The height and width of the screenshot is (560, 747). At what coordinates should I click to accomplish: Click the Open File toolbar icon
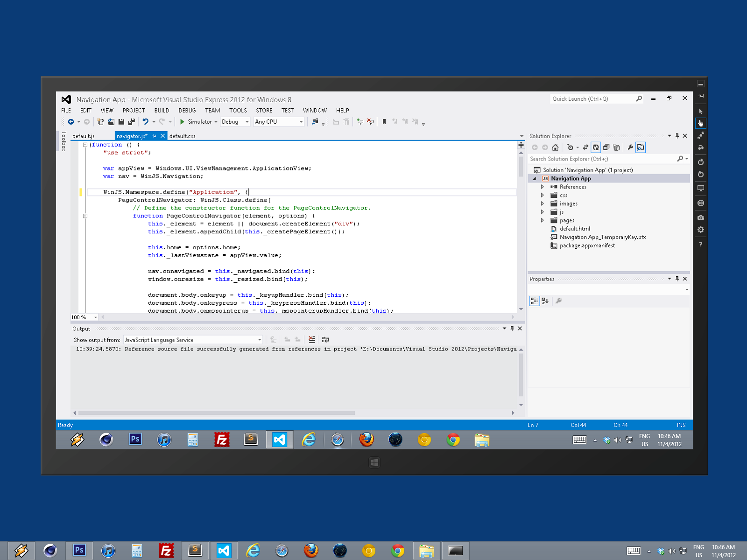click(111, 122)
